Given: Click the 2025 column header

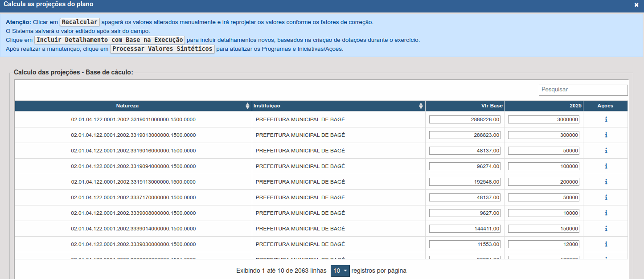Looking at the screenshot, I should tap(543, 106).
